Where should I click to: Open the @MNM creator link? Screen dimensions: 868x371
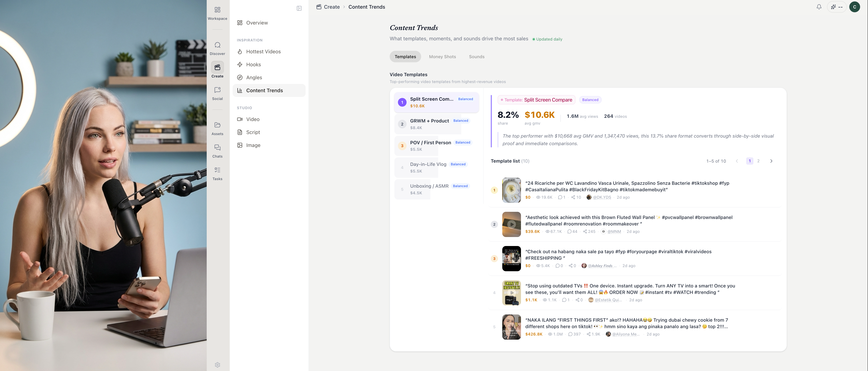click(614, 232)
